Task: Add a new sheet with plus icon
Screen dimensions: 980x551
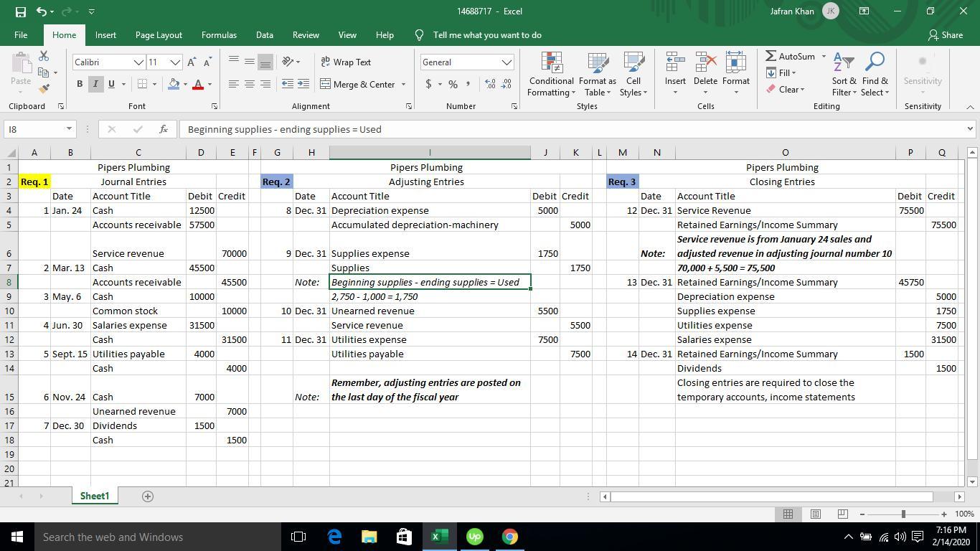Action: click(148, 496)
